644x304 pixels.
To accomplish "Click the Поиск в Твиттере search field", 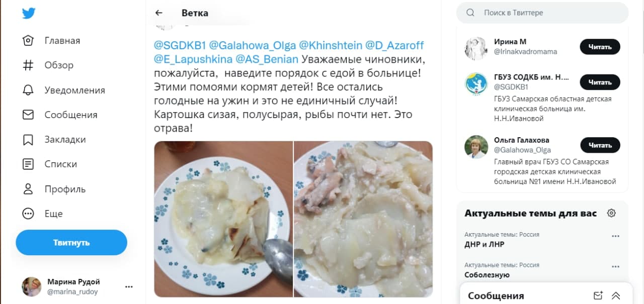I will [x=542, y=13].
